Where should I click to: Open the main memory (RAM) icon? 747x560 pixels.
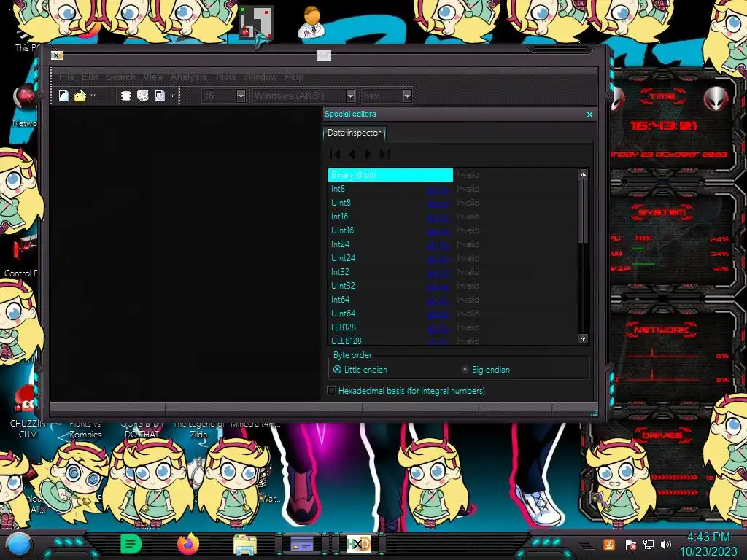[x=125, y=96]
